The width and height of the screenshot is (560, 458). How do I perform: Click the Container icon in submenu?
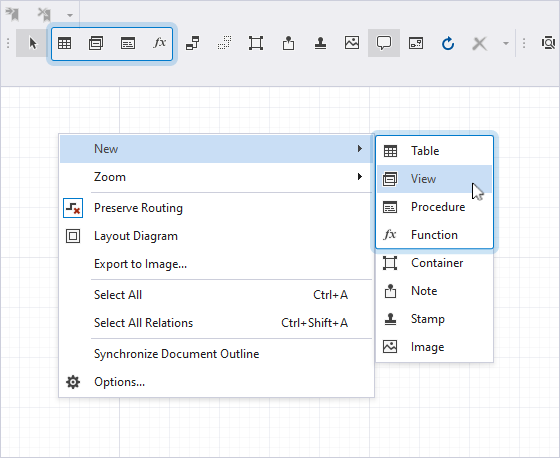(390, 263)
